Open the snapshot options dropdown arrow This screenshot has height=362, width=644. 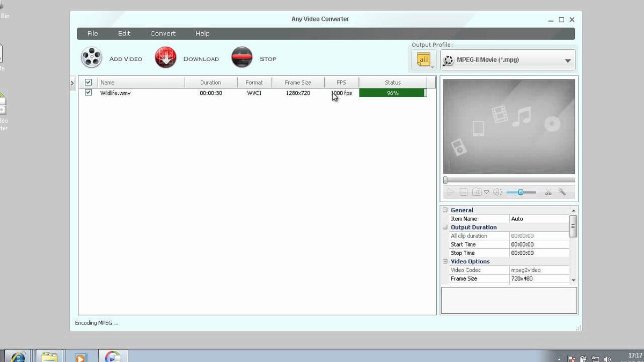tap(487, 192)
